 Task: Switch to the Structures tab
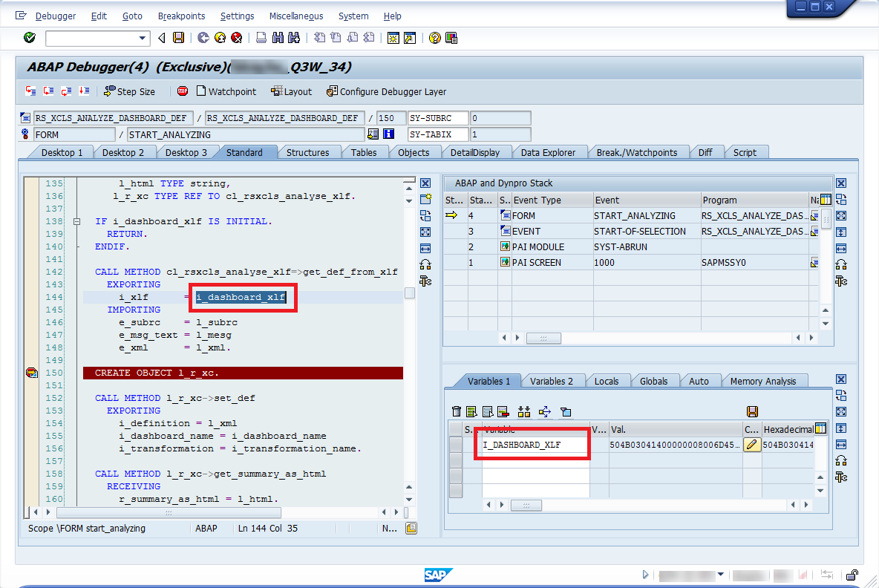[308, 152]
